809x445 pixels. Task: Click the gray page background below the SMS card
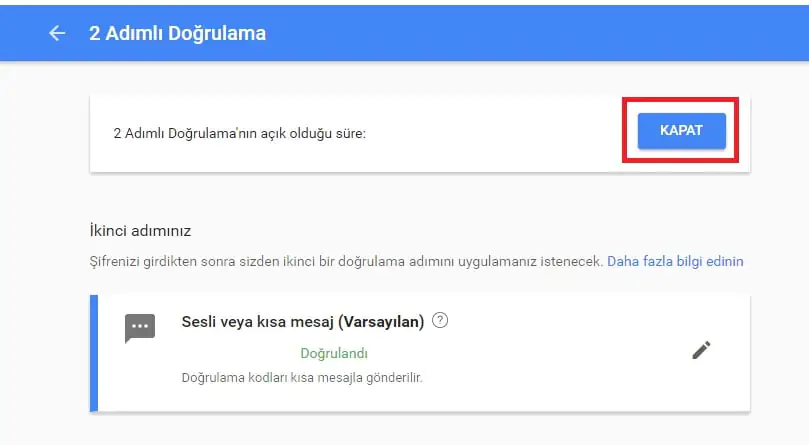(x=420, y=430)
